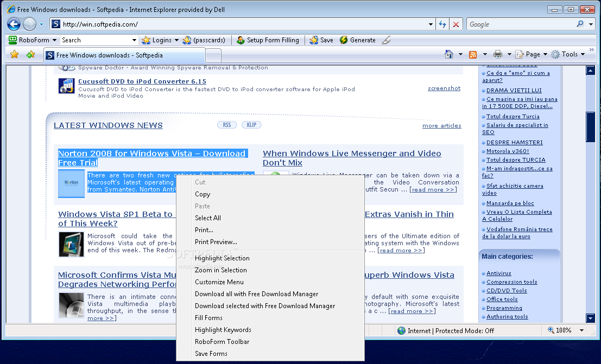This screenshot has height=364, width=601.
Task: Click the scrollbar down arrow
Action: coord(590,318)
